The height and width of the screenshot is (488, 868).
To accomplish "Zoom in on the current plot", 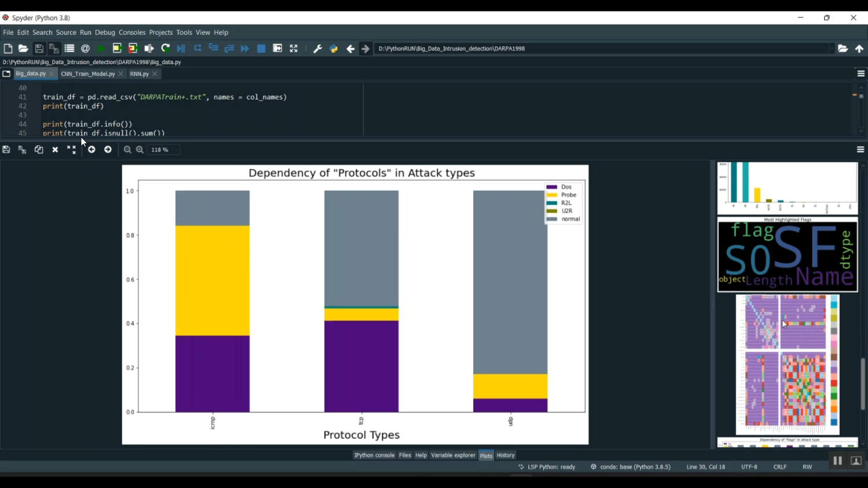I will coord(139,149).
